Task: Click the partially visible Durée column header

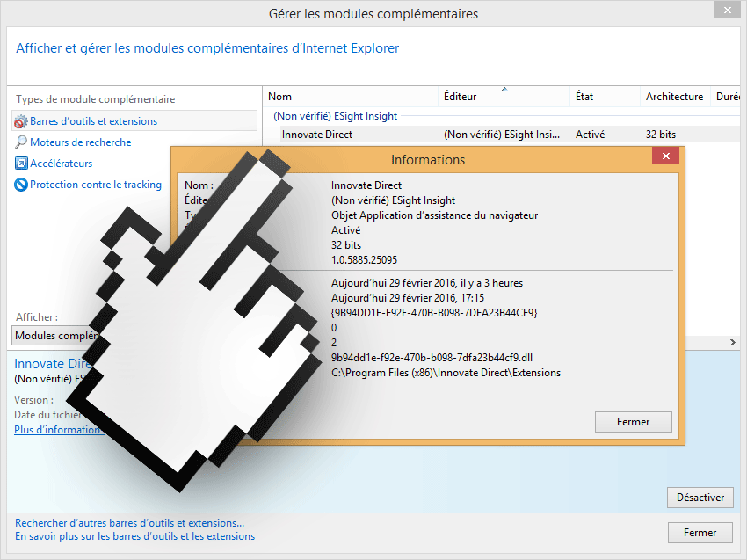Action: click(728, 97)
